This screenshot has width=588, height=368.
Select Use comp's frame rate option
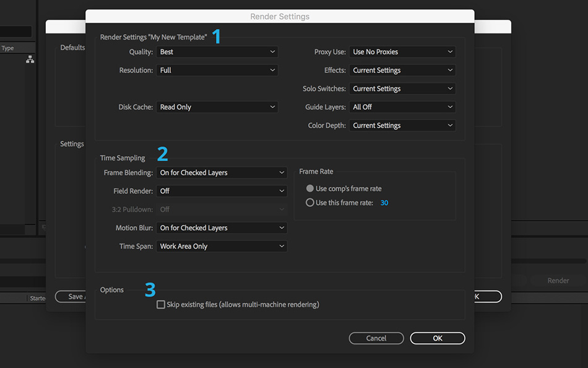click(x=310, y=188)
